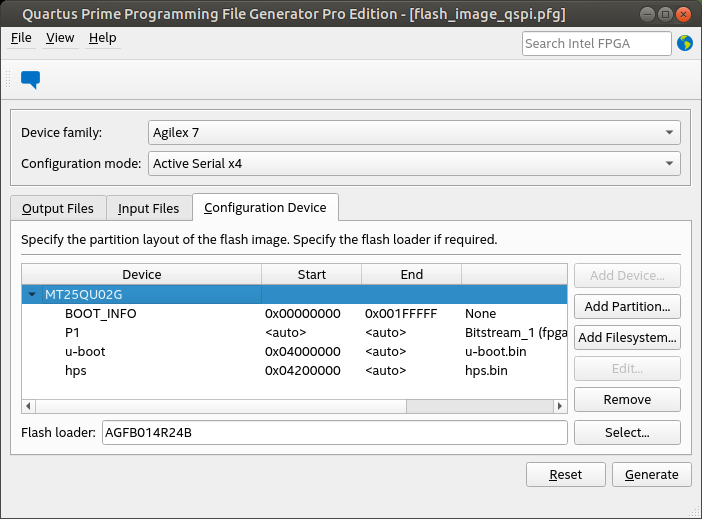Viewport: 702px width, 519px height.
Task: Click the blue speech bubble toolbar icon
Action: [30, 80]
